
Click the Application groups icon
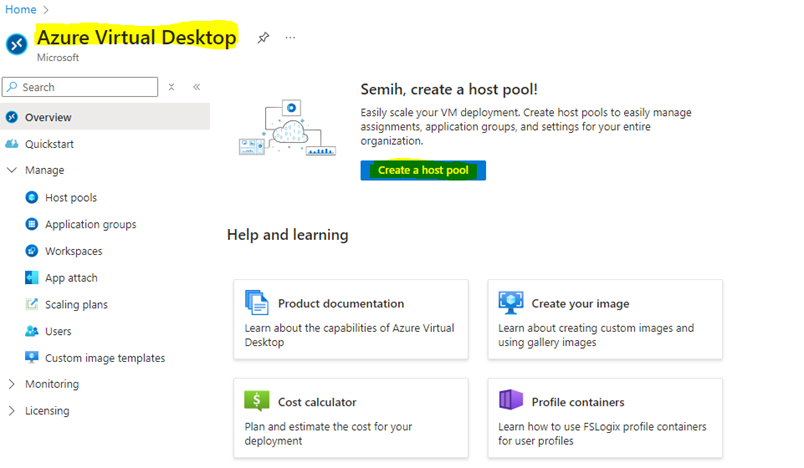[31, 225]
